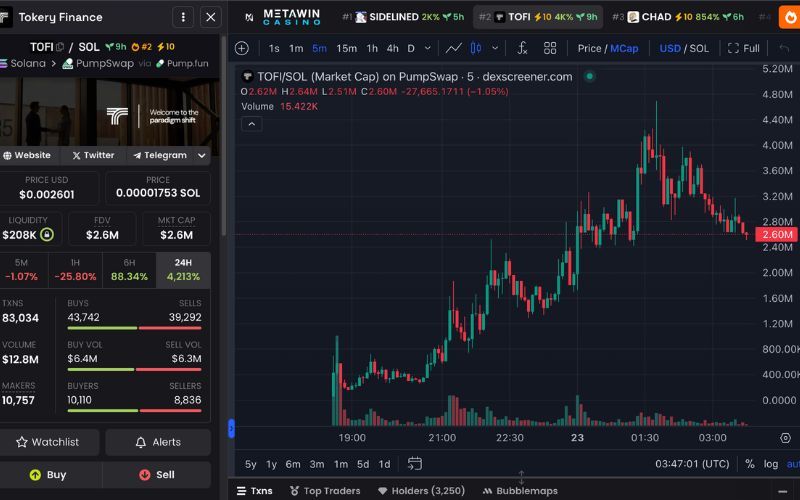
Task: Set chart range to 1y
Action: (x=271, y=464)
